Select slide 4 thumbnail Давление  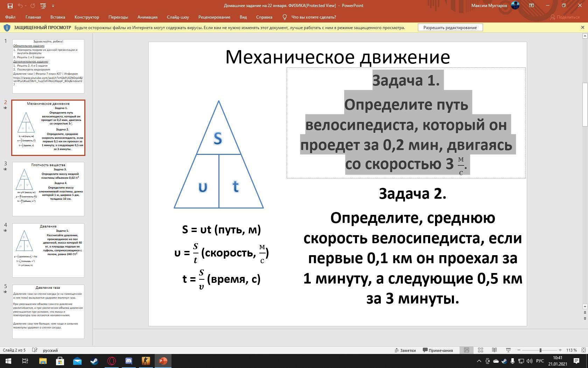[x=48, y=250]
